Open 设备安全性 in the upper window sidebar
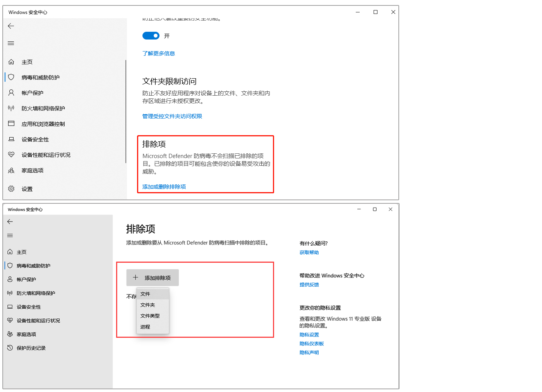542x392 pixels. click(x=35, y=139)
